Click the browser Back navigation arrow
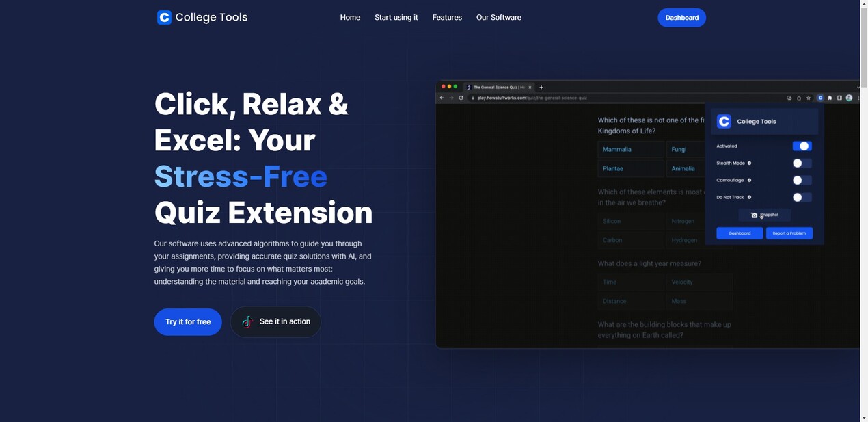868x422 pixels. click(x=441, y=98)
